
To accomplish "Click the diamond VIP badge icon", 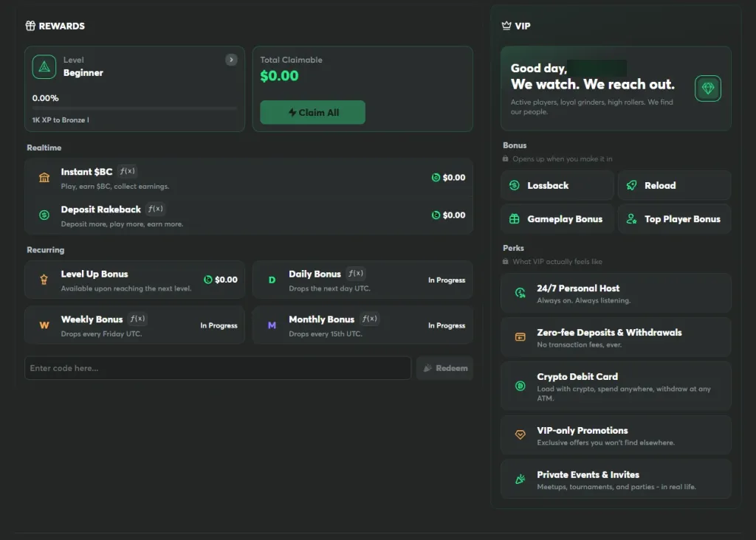I will tap(708, 88).
